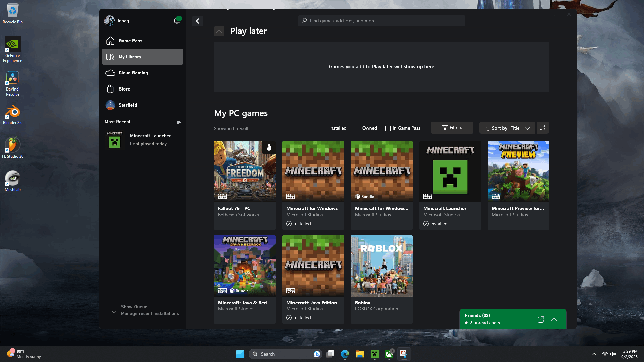Image resolution: width=644 pixels, height=362 pixels.
Task: Show the download queue
Action: pos(145,310)
